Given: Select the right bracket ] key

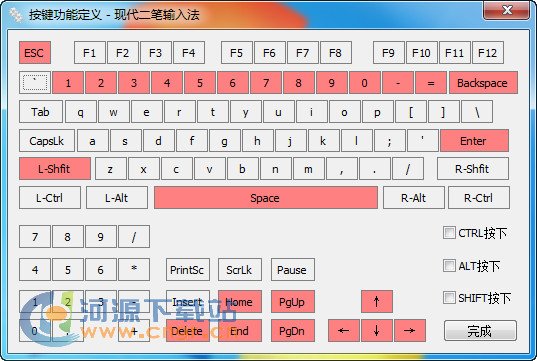Looking at the screenshot, I should click(444, 112).
